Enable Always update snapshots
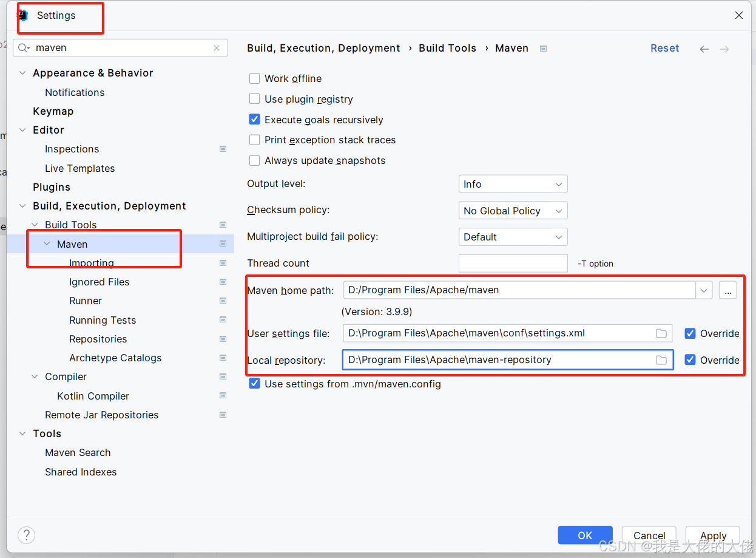The image size is (756, 558). click(x=255, y=160)
